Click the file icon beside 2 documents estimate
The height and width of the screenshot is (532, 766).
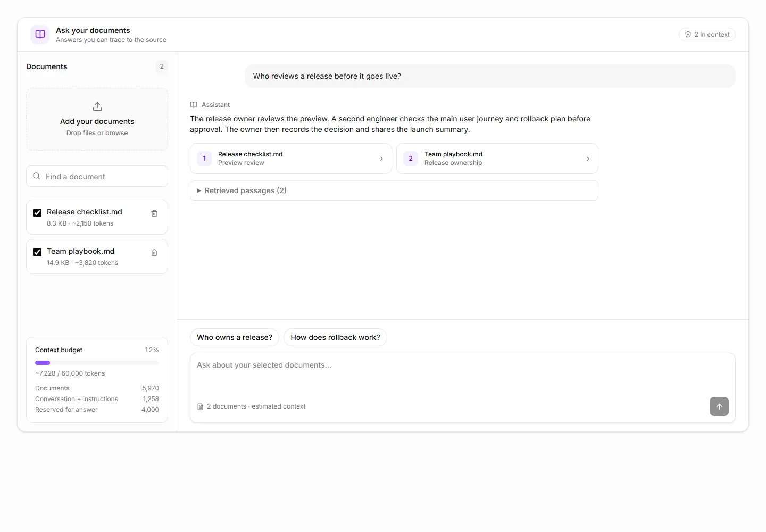[201, 406]
